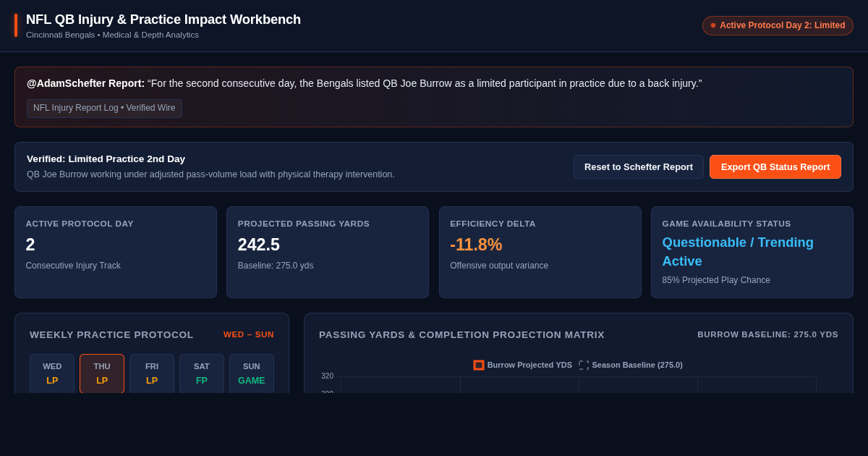Click the Active Protocol Day 2: Limited badge
Screen dimensions: 868x456
[x=778, y=25]
